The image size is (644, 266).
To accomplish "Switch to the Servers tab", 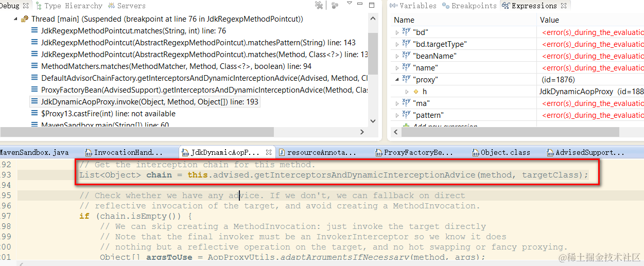I will pos(127,6).
